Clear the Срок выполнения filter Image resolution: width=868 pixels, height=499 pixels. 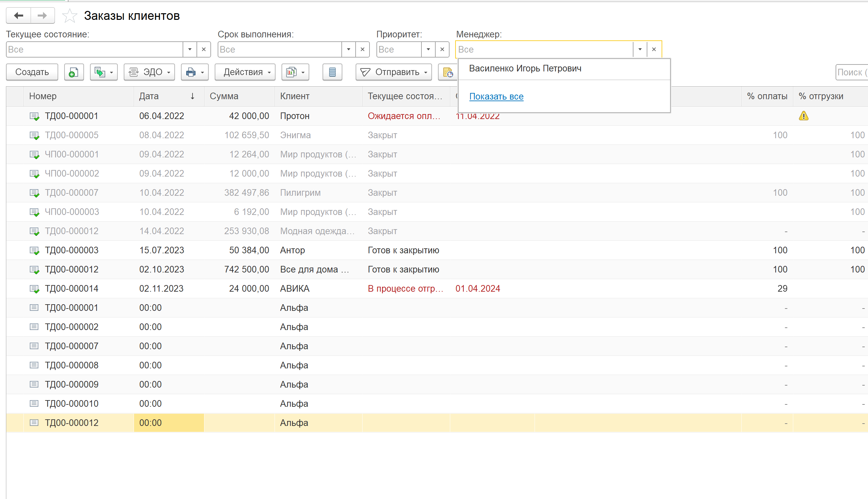point(362,49)
